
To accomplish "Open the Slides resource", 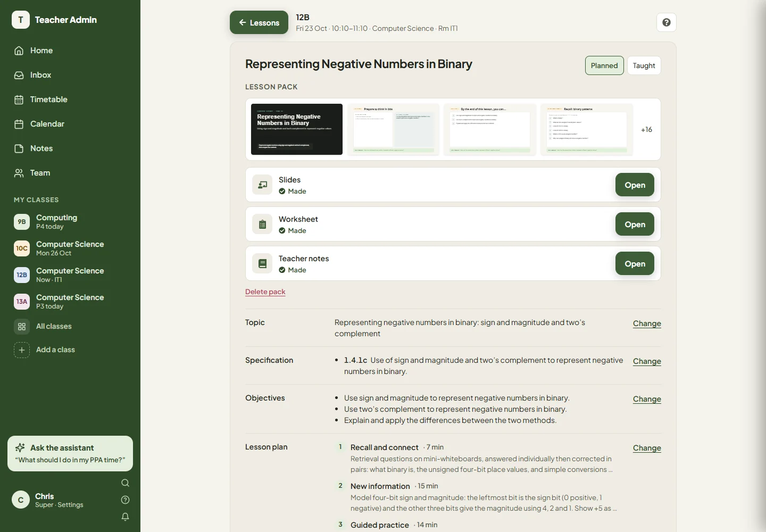I will (x=635, y=185).
